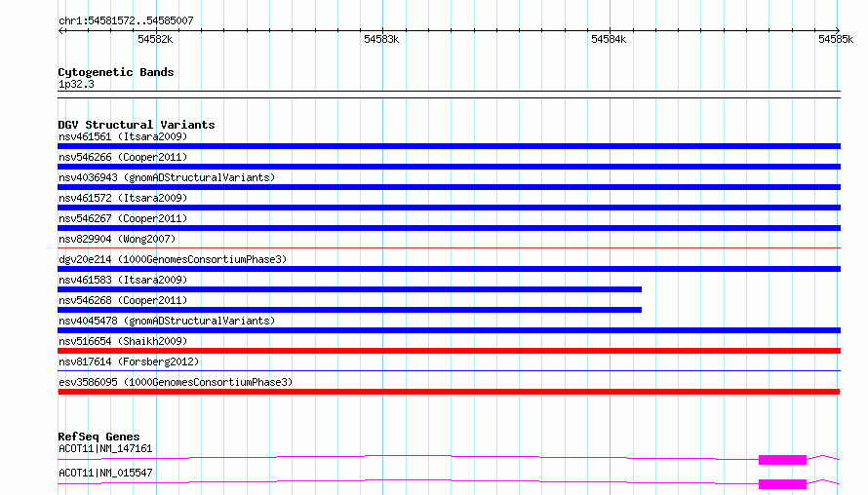Click the nsv461561 (Itsara2009) variant label

click(x=123, y=136)
